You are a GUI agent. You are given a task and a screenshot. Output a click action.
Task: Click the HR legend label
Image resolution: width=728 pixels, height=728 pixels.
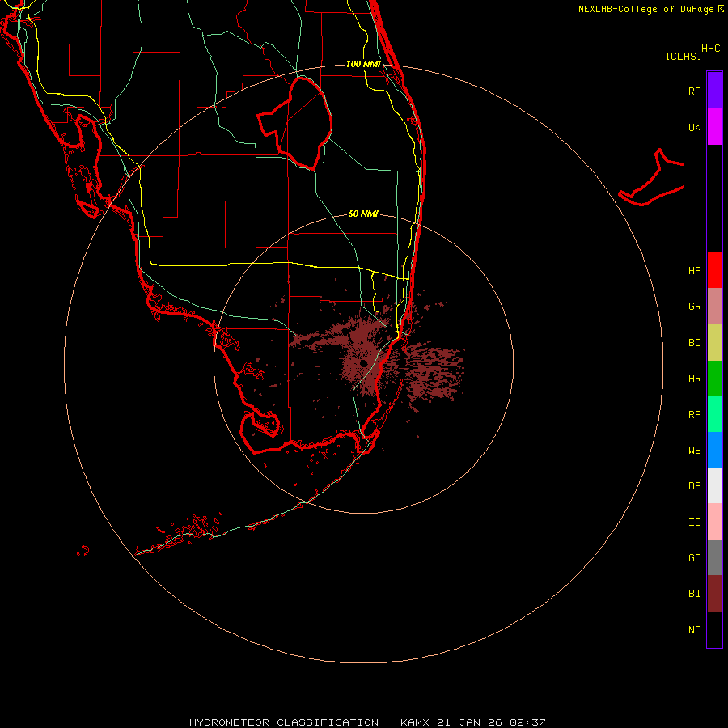[694, 379]
